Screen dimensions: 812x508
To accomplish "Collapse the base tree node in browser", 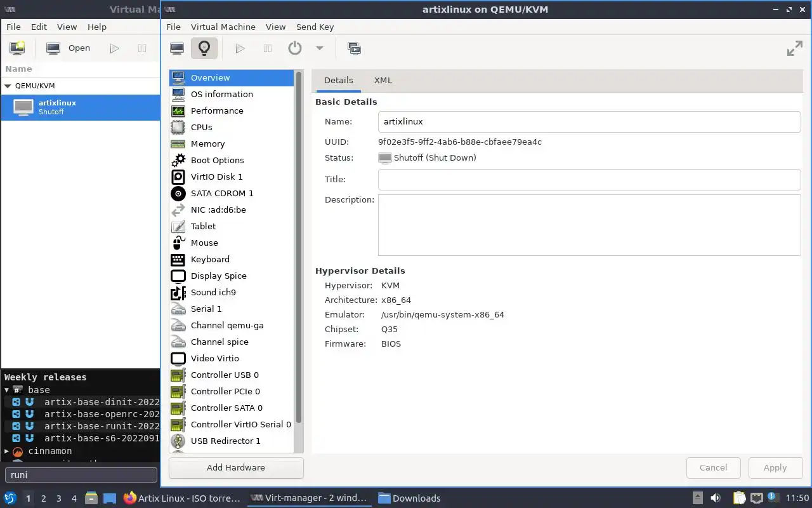I will (x=7, y=390).
